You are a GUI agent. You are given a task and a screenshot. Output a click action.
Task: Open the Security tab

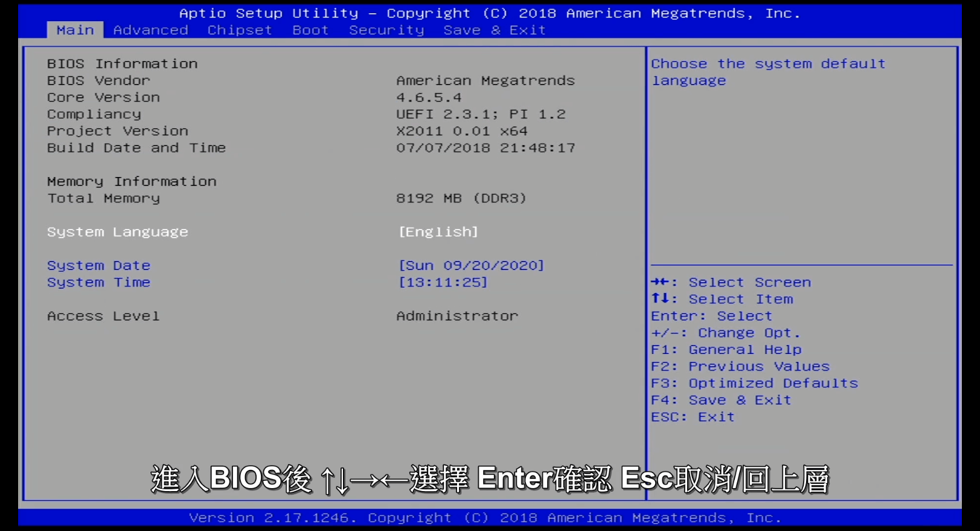click(x=386, y=30)
